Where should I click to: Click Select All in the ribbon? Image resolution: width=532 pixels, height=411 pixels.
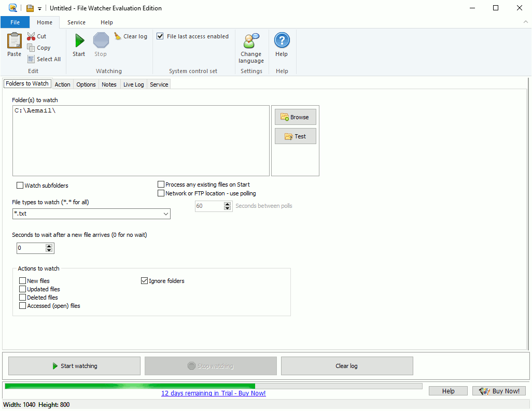(x=44, y=59)
